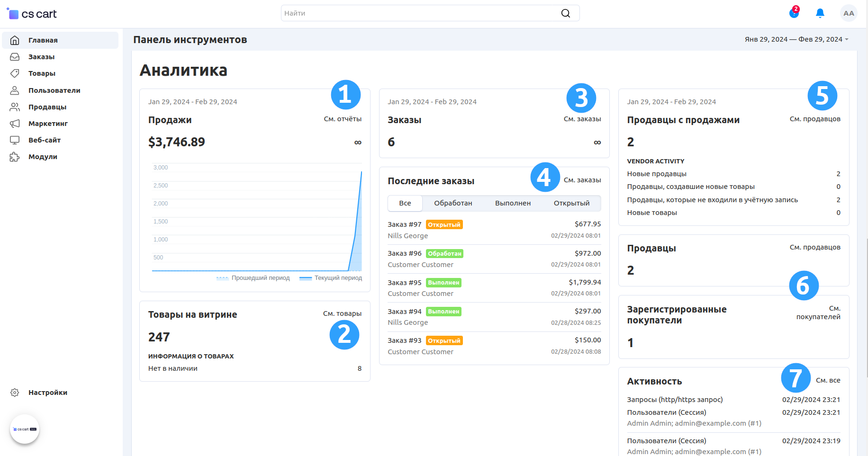This screenshot has height=456, width=868.
Task: Click См. товары link
Action: pyautogui.click(x=342, y=313)
